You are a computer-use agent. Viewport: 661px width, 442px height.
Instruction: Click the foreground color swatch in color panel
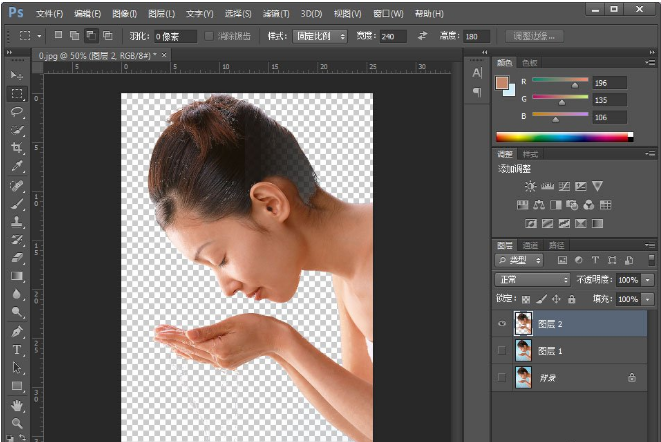503,83
